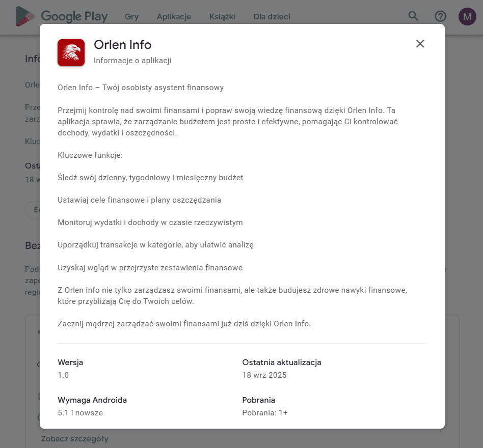Close the Orlen Info details dialog

click(420, 44)
